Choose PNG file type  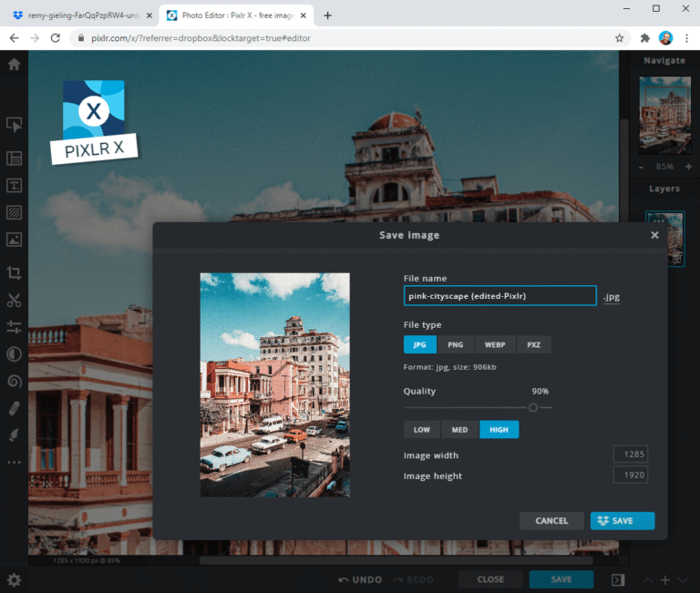[456, 345]
